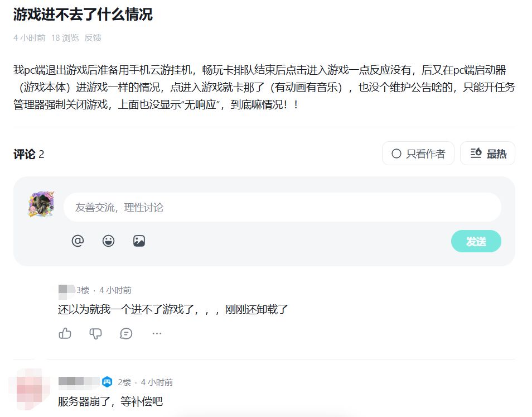Click comment text 服务器崩了，等补偿吧
This screenshot has height=417, width=532.
coord(110,401)
